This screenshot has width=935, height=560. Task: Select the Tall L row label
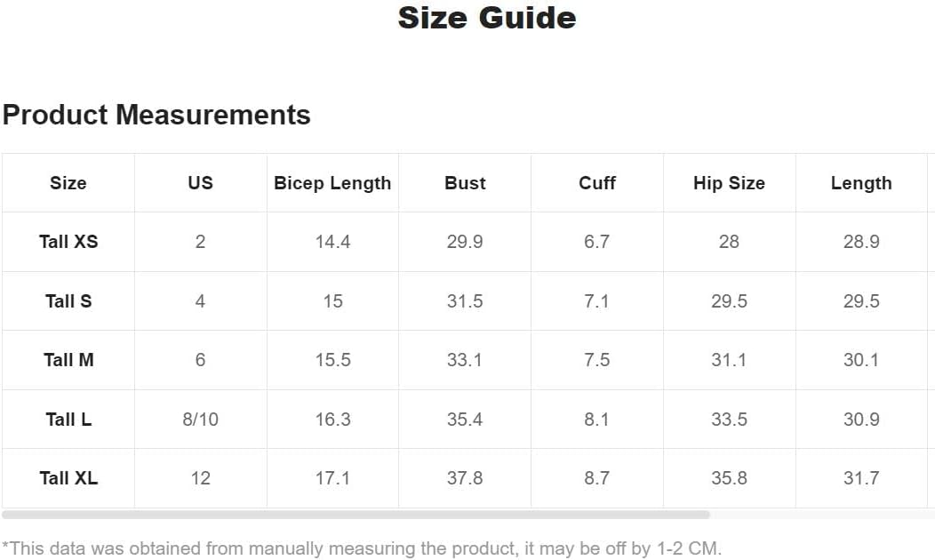click(68, 420)
